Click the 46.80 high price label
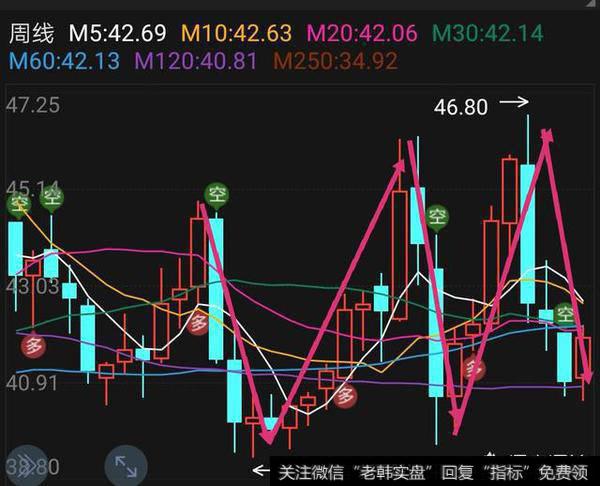The image size is (600, 486). click(461, 105)
